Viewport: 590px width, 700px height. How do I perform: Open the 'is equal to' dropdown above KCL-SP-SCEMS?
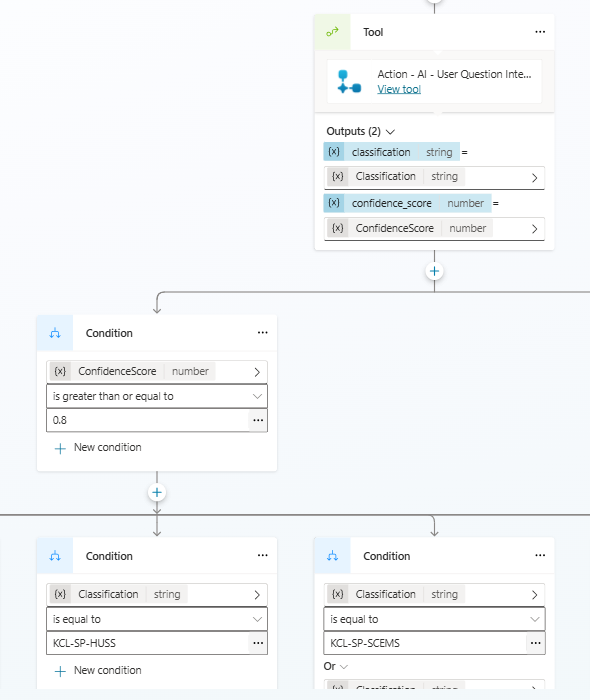tap(434, 619)
